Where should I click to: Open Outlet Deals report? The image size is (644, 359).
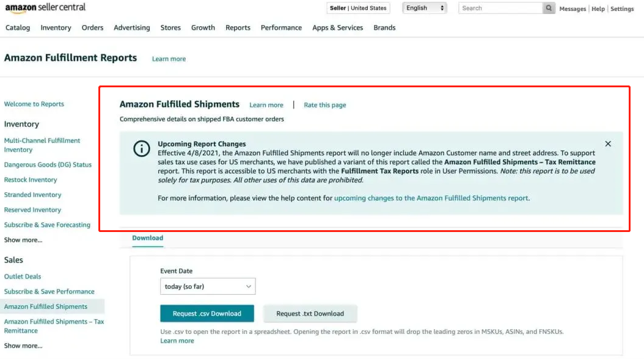23,277
